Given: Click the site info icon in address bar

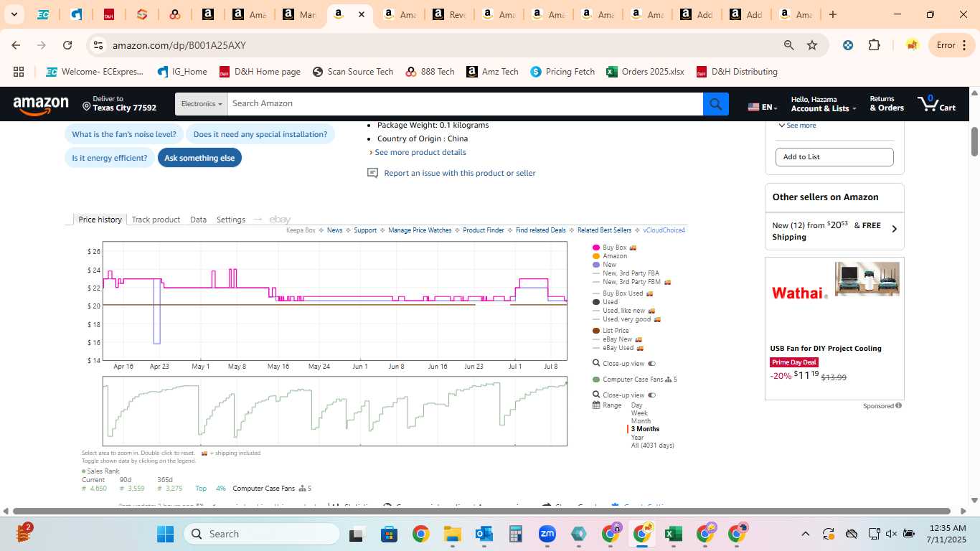Looking at the screenshot, I should [x=98, y=45].
